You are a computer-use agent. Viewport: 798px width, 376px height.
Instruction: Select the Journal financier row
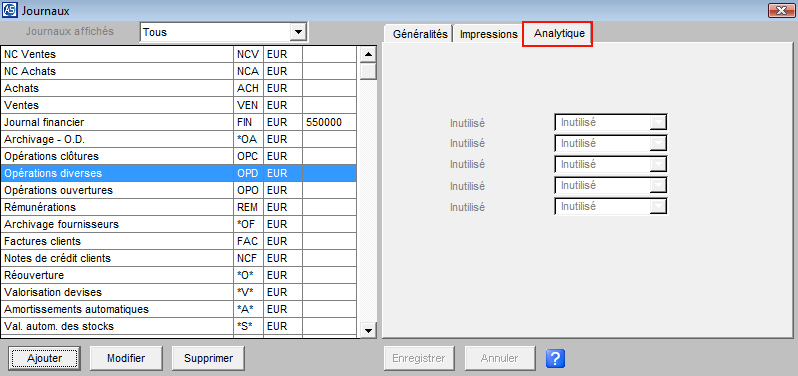[179, 122]
